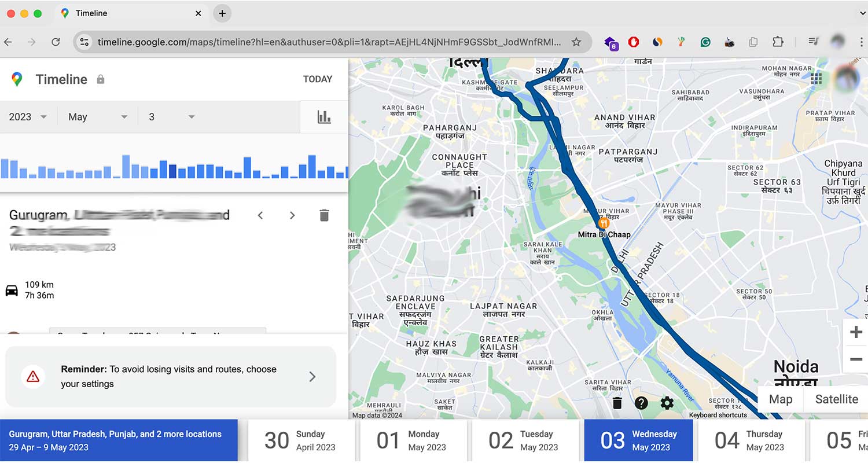Viewport: 868px width, 463px height.
Task: Switch back to Map view
Action: pos(781,399)
